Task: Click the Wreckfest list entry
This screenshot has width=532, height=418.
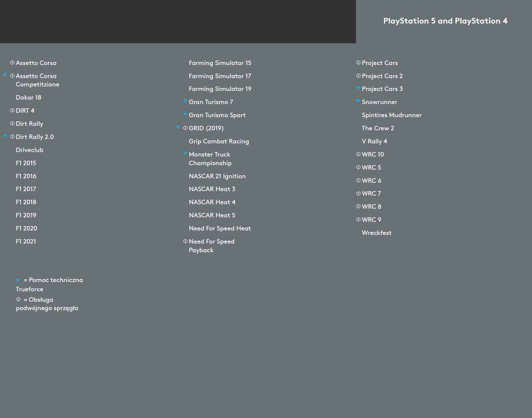Action: pyautogui.click(x=377, y=233)
